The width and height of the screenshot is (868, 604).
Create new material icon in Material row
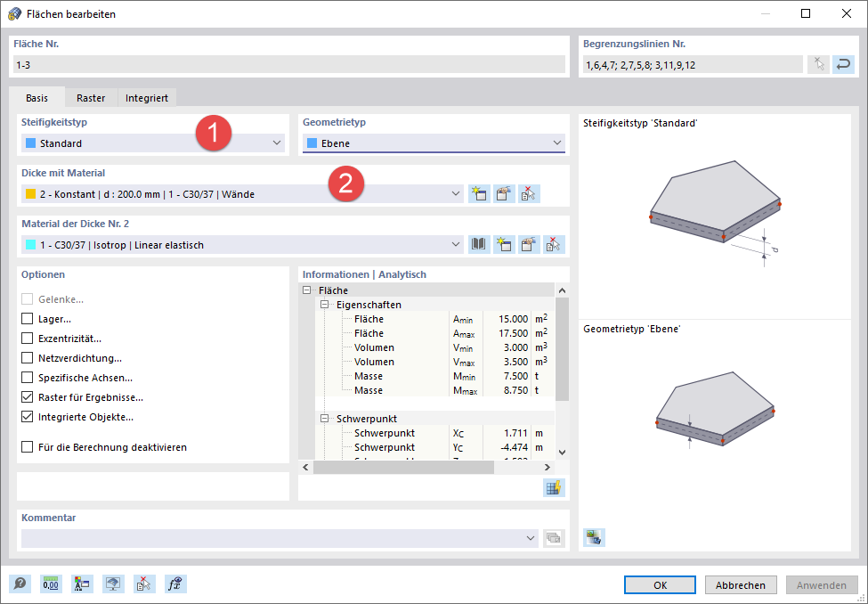click(504, 244)
